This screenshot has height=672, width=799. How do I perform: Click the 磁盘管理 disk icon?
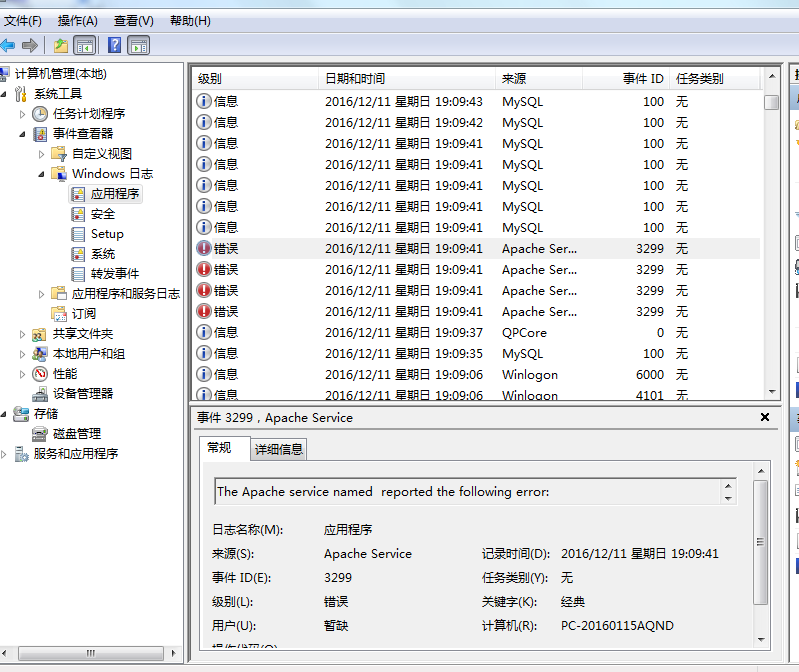coord(40,434)
